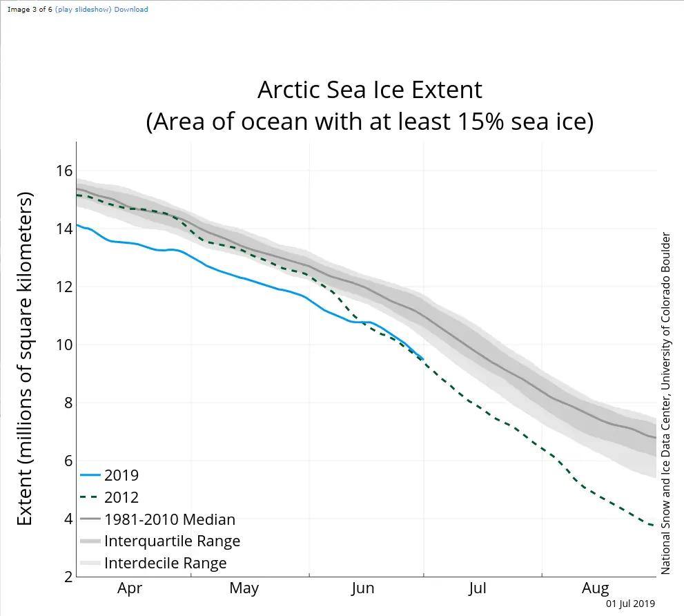The height and width of the screenshot is (616, 684).
Task: Select the Interdecile Range legend label
Action: pos(165,563)
